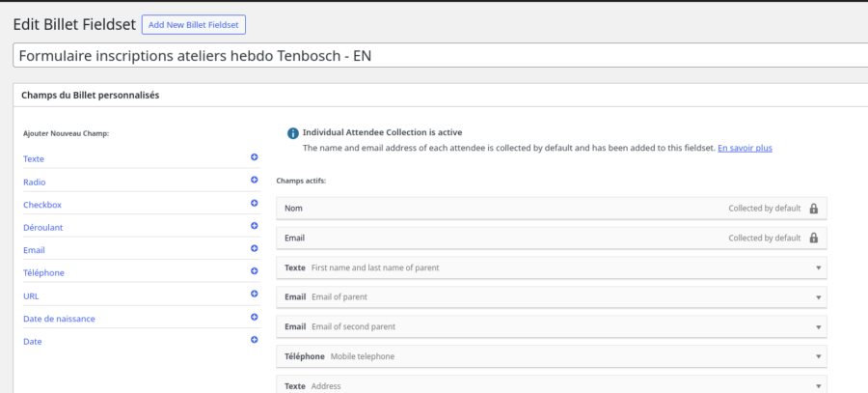Expand the Address text field
868x393 pixels.
[x=818, y=386]
